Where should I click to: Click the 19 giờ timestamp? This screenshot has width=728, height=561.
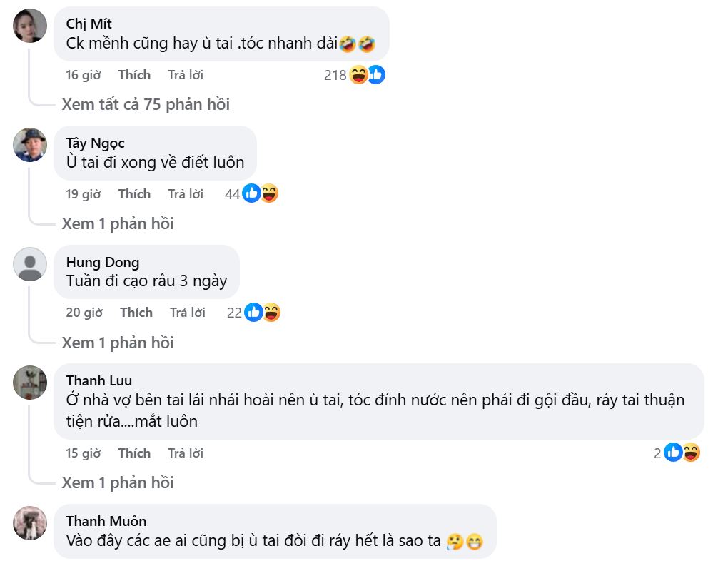(x=83, y=194)
